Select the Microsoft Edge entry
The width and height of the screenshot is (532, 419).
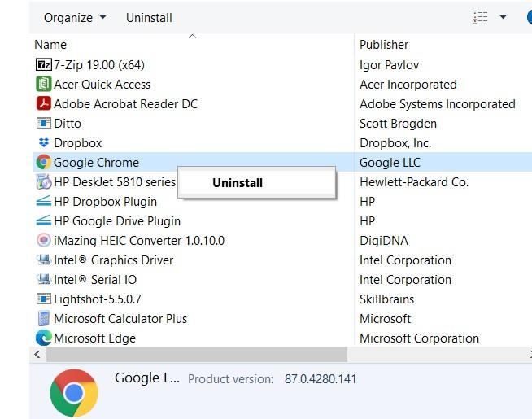click(x=94, y=338)
